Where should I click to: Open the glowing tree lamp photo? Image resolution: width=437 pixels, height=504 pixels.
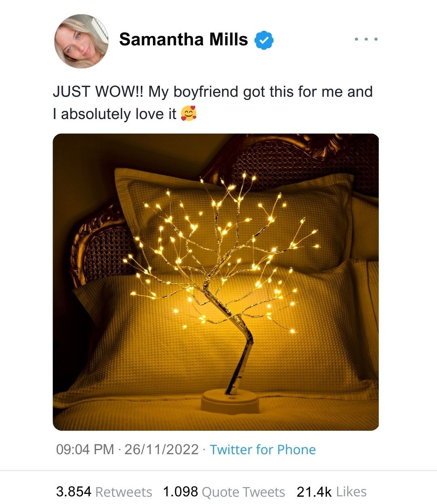tap(216, 282)
